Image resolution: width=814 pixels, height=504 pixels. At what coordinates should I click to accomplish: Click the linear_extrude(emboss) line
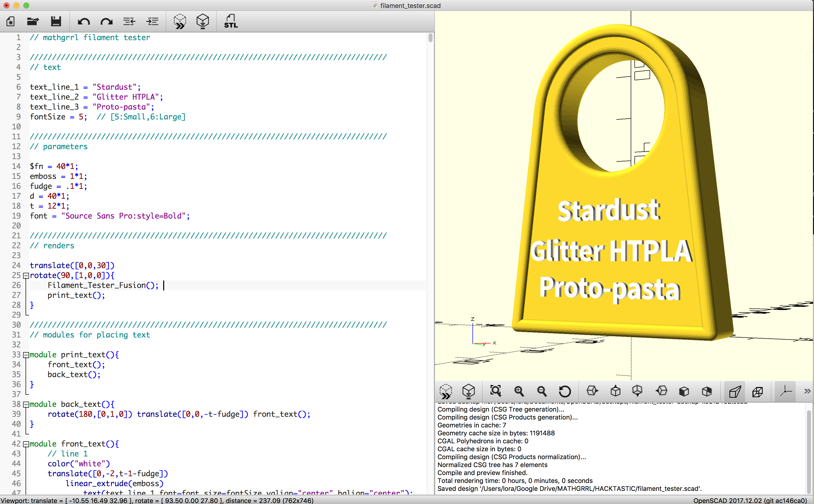(114, 484)
